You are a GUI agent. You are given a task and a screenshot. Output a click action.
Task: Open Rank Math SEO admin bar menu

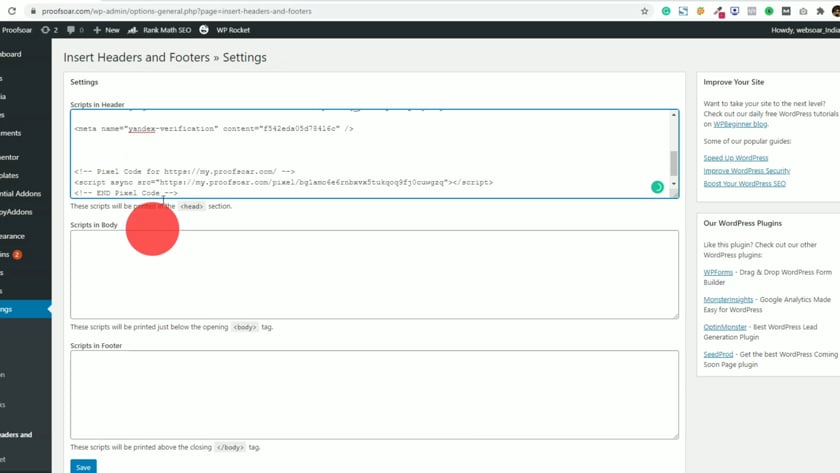click(159, 30)
